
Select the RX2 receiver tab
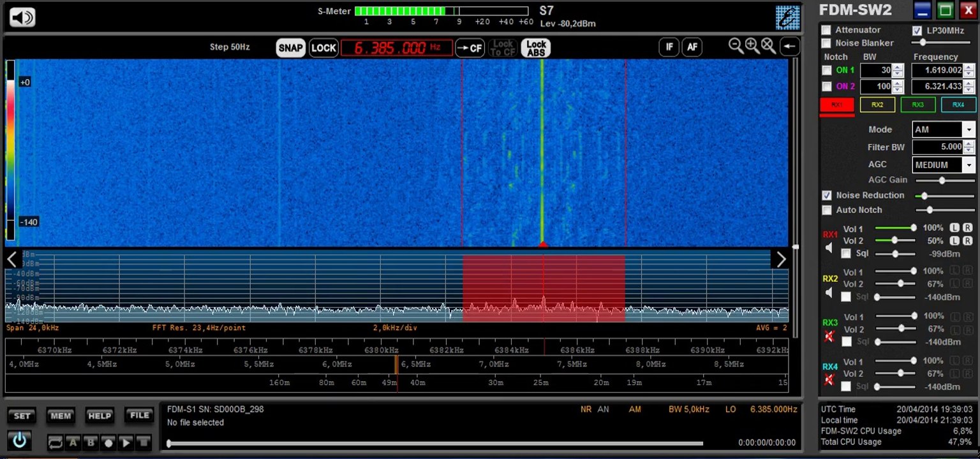click(x=877, y=105)
